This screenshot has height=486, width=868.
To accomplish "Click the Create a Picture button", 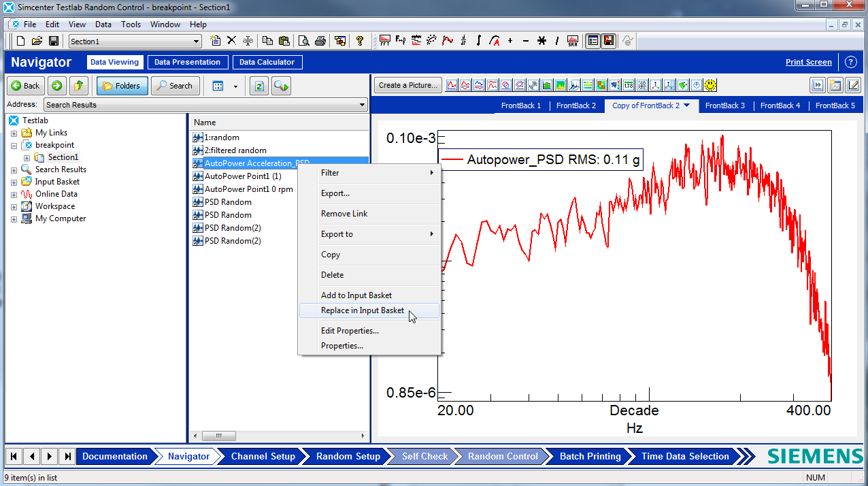I will (408, 85).
